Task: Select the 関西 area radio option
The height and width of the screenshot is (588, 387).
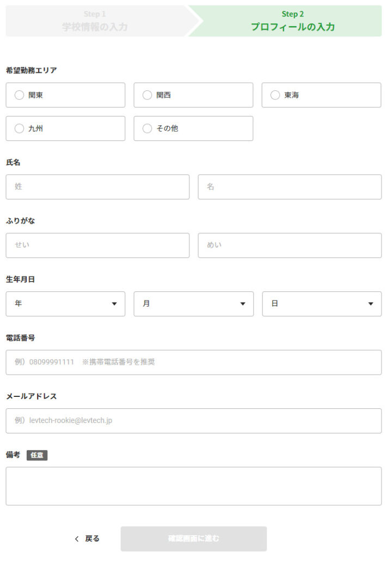Action: coord(193,95)
